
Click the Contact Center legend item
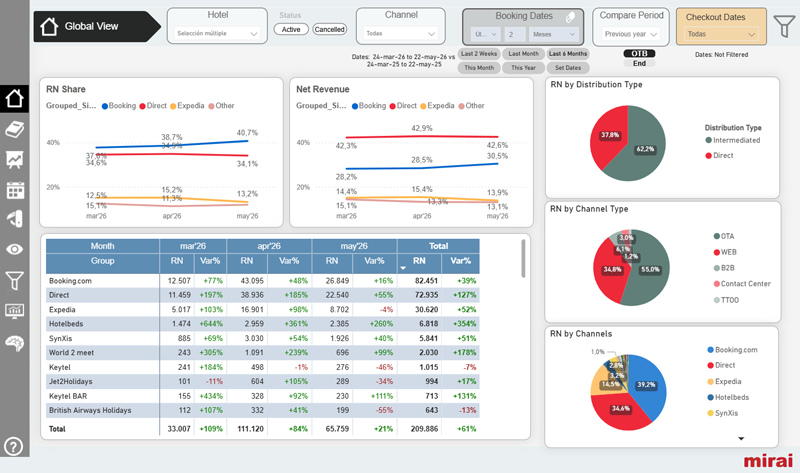coord(742,284)
